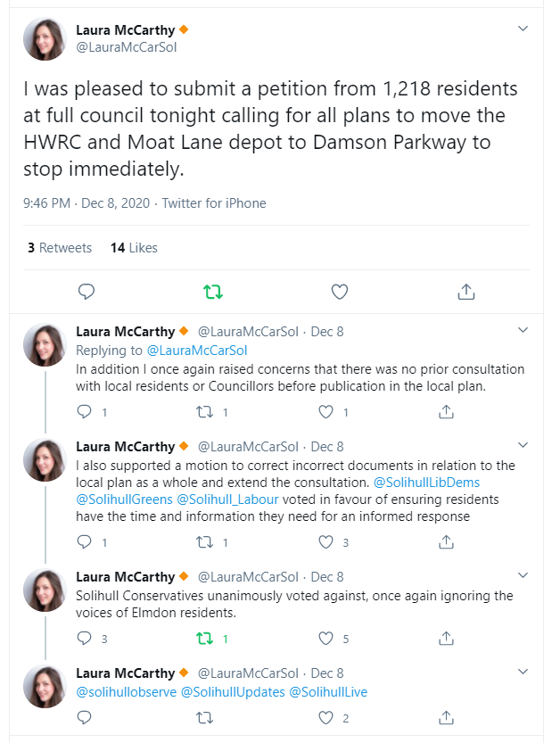Screen dimensions: 560x743
Task: Click the heart on the @solihullobserve tweet
Action: 325,718
